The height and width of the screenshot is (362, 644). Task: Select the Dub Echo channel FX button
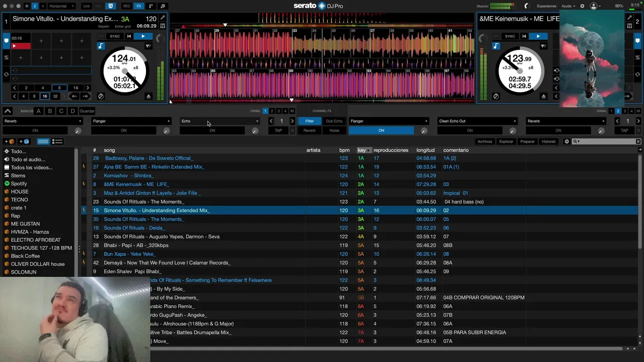tap(334, 121)
